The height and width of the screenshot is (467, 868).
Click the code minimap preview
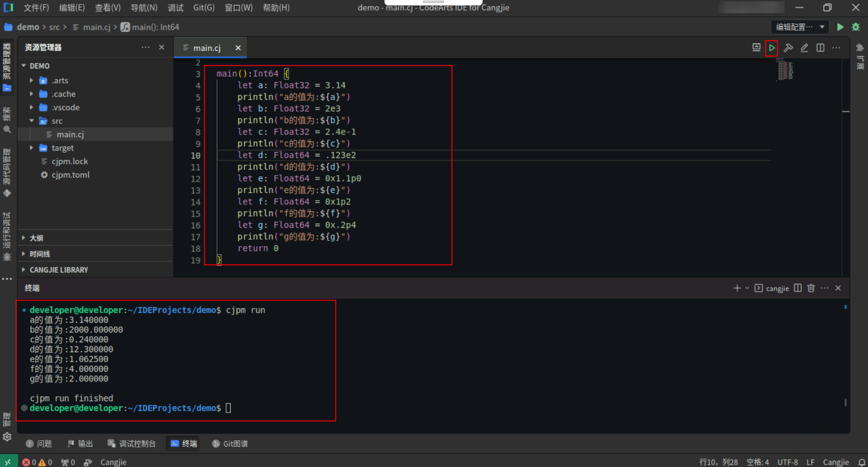785,69
